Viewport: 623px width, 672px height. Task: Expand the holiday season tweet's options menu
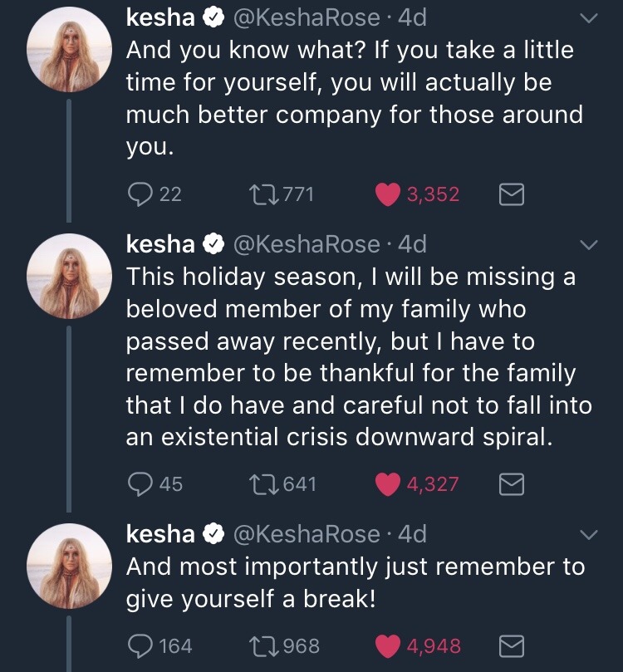tap(588, 245)
